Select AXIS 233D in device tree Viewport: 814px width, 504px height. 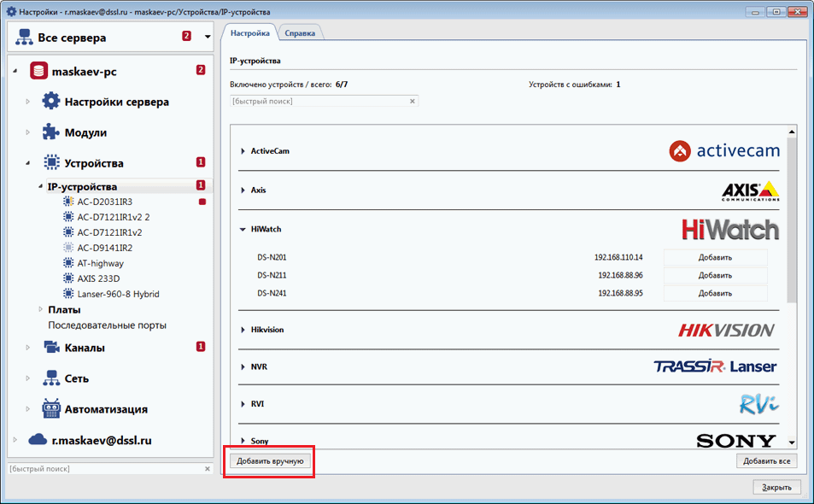click(100, 278)
